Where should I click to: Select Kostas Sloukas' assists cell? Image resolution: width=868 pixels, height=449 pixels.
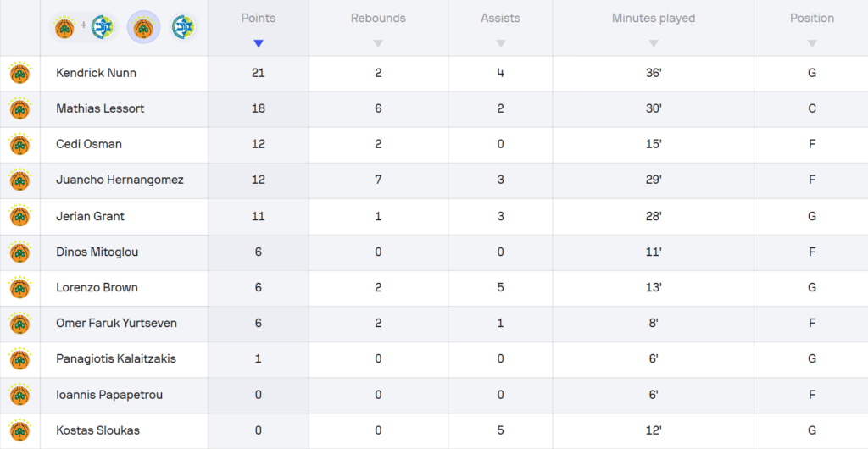[500, 430]
